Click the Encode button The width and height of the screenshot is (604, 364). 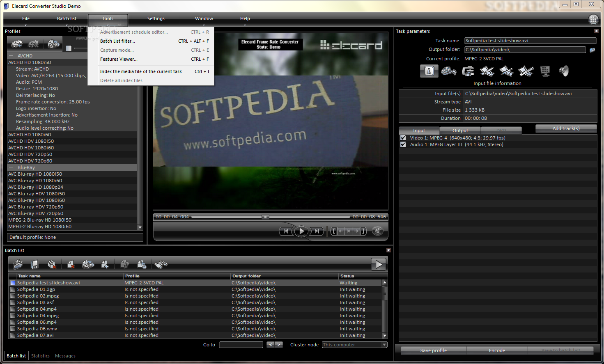[x=497, y=350]
